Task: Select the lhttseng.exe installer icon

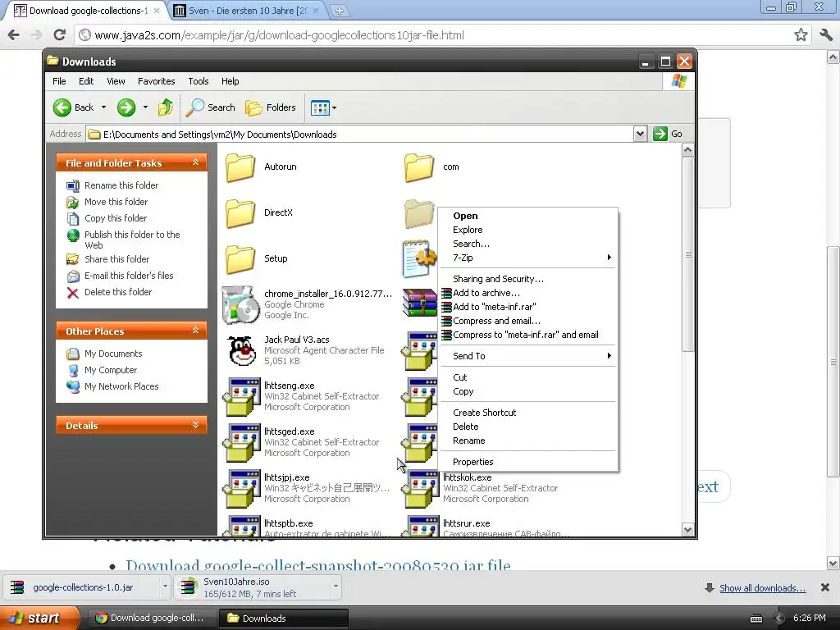Action: click(x=241, y=397)
